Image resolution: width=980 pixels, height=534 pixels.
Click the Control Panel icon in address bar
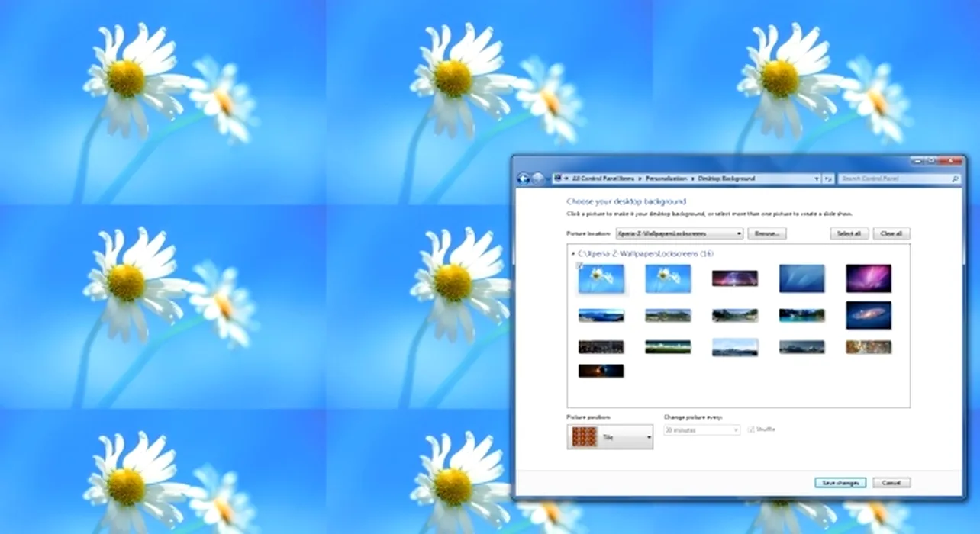(558, 179)
